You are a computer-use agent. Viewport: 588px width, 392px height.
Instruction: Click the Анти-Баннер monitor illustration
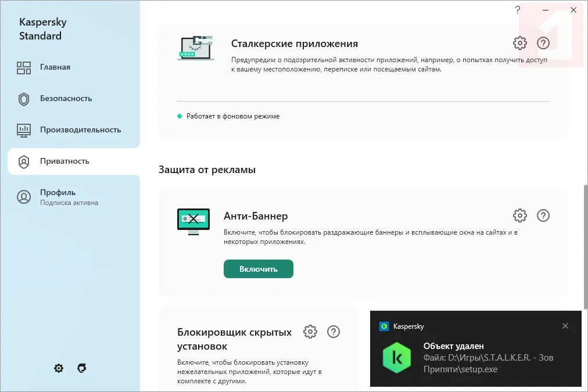click(193, 221)
